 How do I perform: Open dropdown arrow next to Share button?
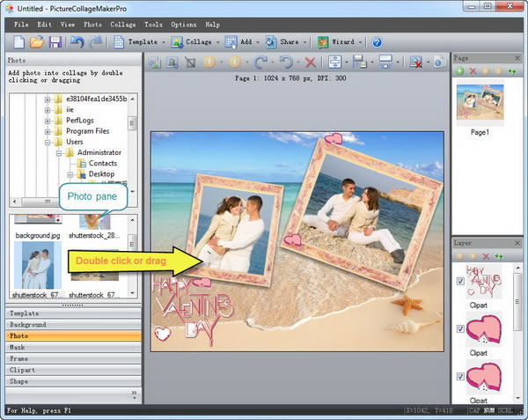(x=304, y=42)
